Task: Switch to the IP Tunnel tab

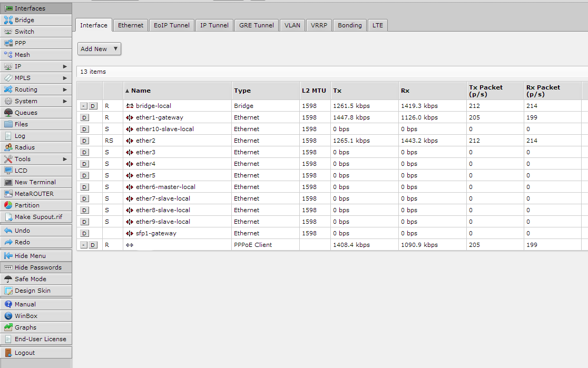Action: (x=214, y=25)
